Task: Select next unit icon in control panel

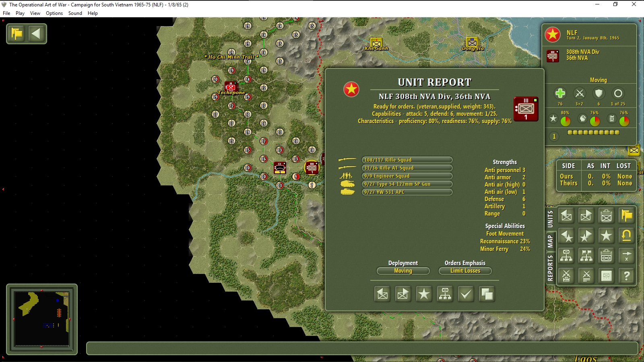Action: pyautogui.click(x=586, y=216)
